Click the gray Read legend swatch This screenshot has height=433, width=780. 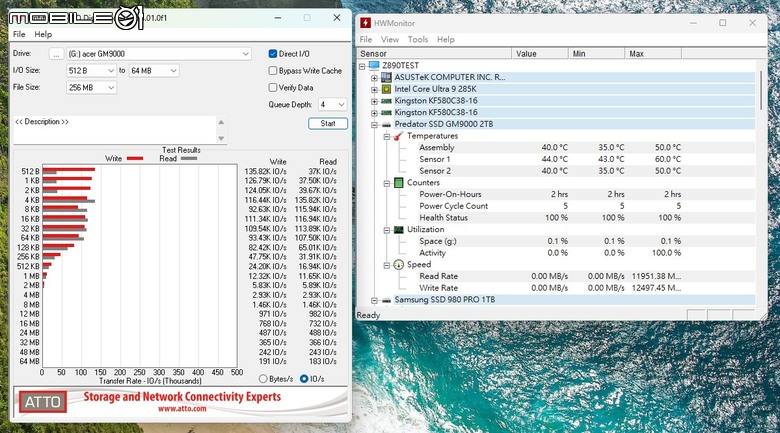pyautogui.click(x=189, y=159)
